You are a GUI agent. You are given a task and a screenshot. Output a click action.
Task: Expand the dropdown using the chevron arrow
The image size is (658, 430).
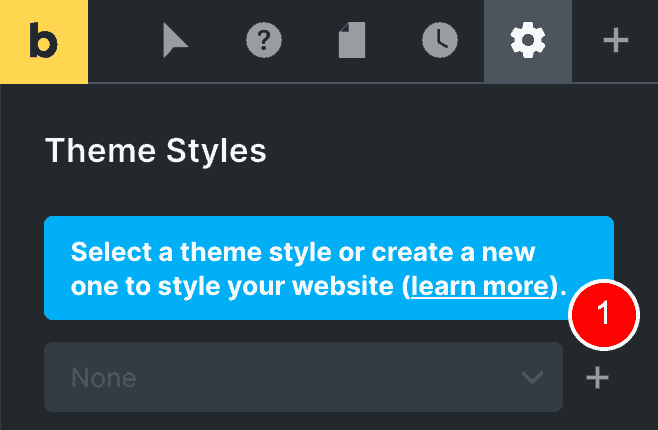(x=533, y=377)
